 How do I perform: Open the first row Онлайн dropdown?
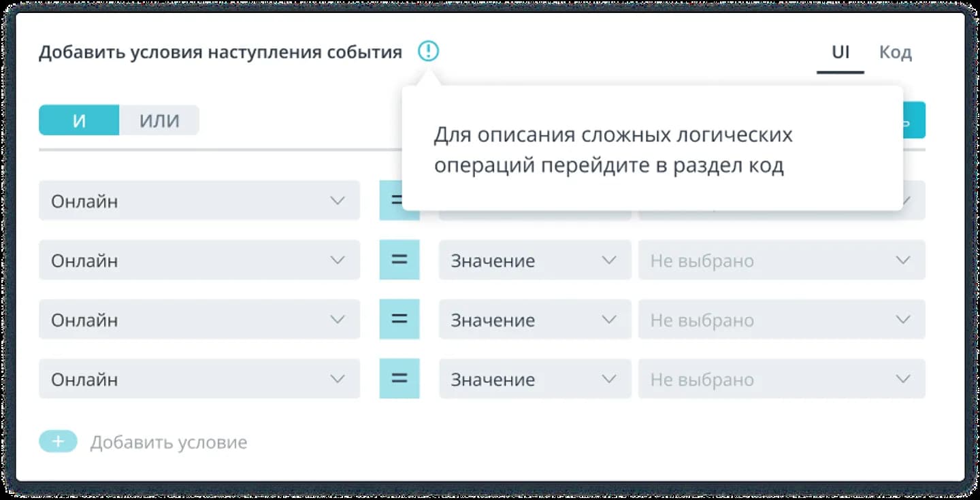pyautogui.click(x=199, y=201)
